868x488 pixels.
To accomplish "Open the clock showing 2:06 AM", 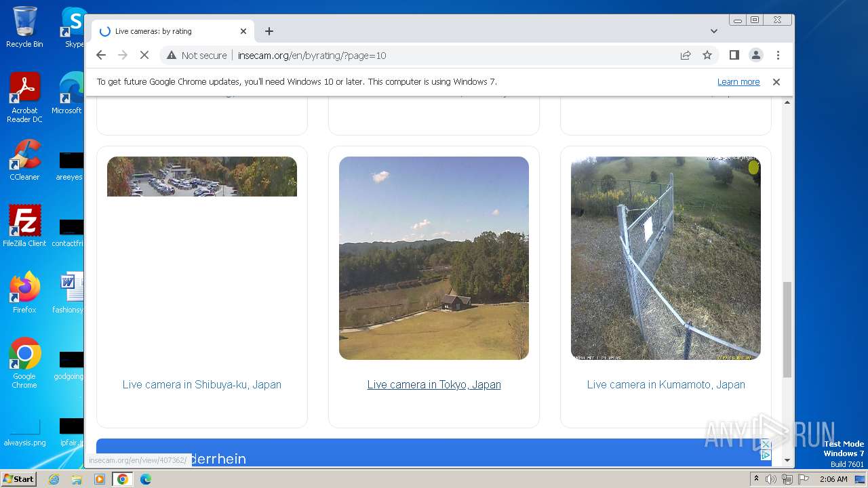I will point(833,479).
